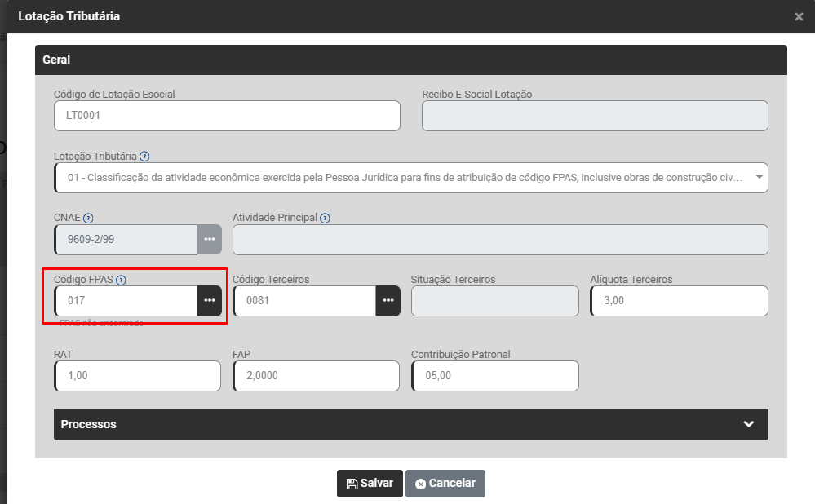Show help icon next to CNAE

pos(88,219)
